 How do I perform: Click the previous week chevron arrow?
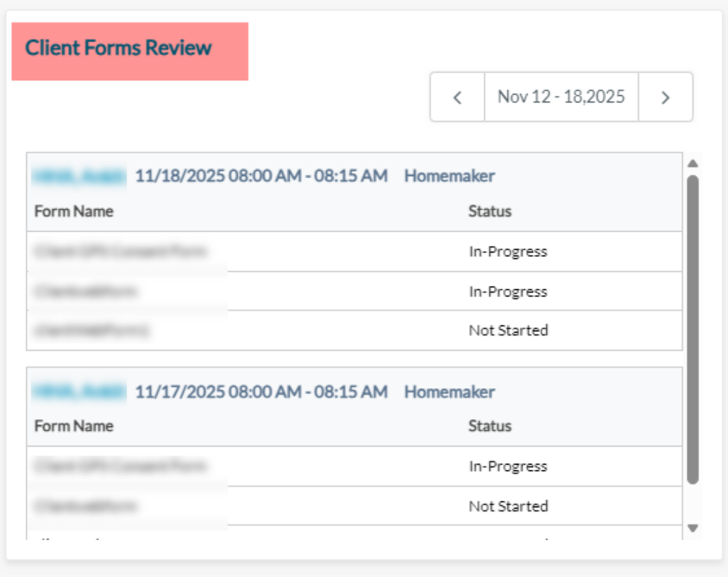(456, 97)
